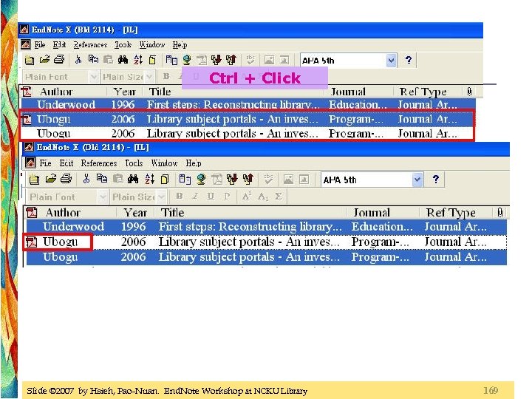Select Underwood 1996 reference in upper window

coord(248,104)
